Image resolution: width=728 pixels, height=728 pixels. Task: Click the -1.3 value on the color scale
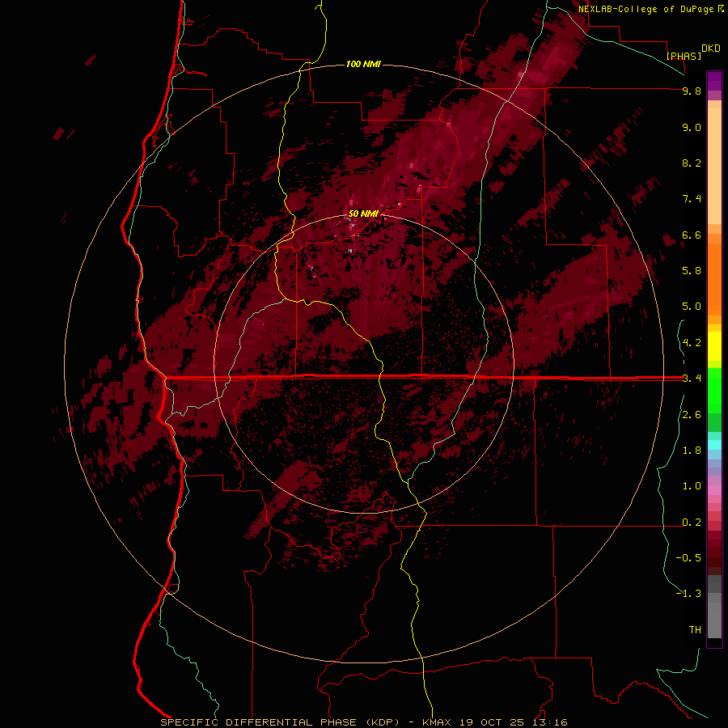point(688,594)
